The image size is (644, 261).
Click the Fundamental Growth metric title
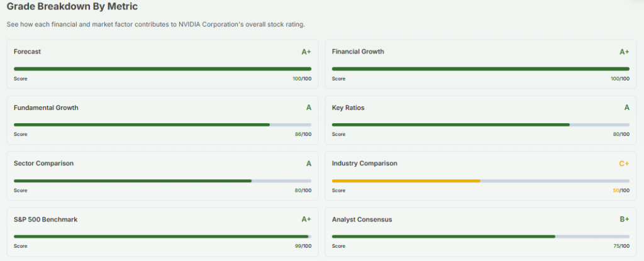coord(46,108)
